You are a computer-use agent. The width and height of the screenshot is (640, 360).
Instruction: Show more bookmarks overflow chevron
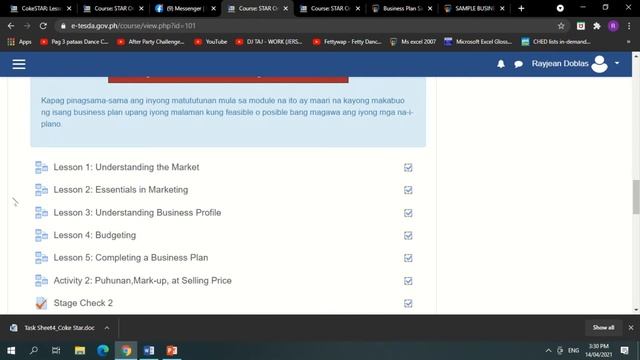tap(629, 42)
